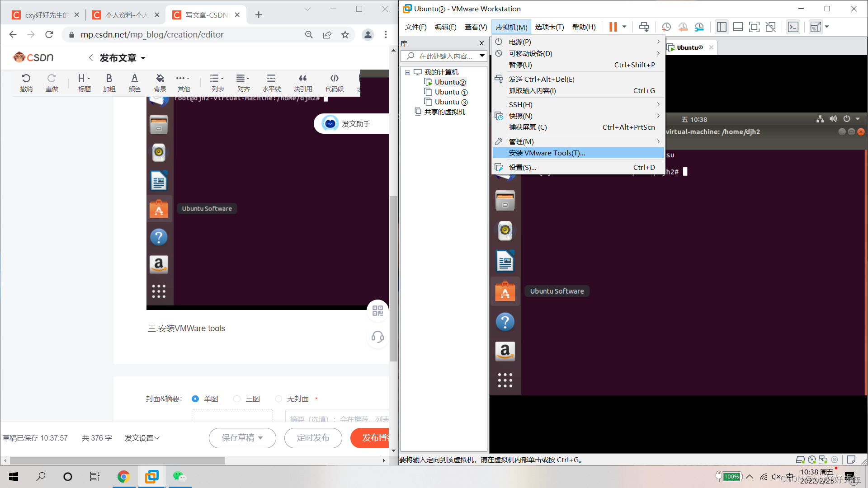The height and width of the screenshot is (488, 868).
Task: Select the 单图 cover radio button
Action: click(x=195, y=399)
